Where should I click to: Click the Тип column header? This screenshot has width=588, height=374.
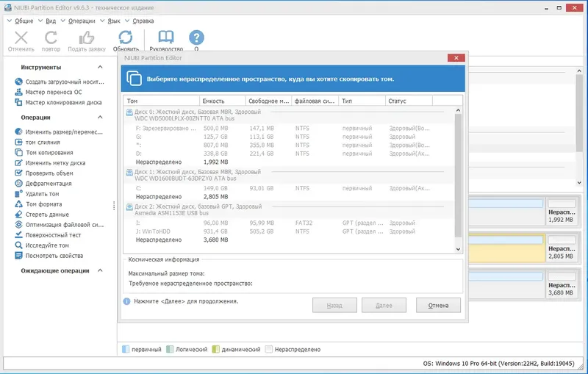[362, 101]
